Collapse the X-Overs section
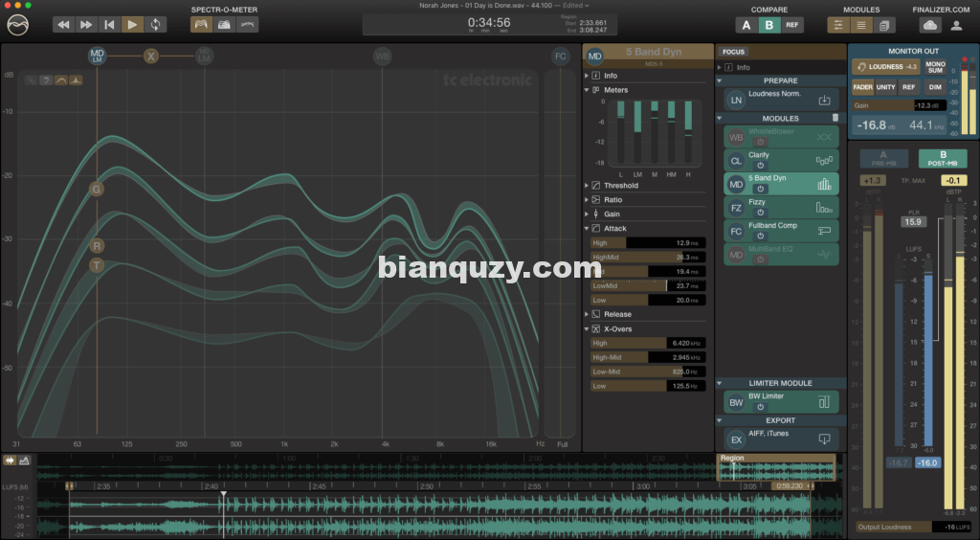Image resolution: width=980 pixels, height=540 pixels. tap(587, 328)
